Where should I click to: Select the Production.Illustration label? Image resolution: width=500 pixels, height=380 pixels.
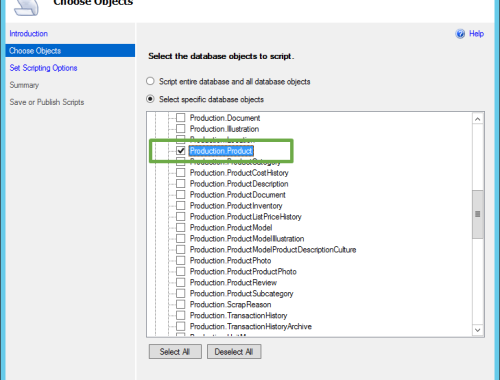(x=224, y=129)
